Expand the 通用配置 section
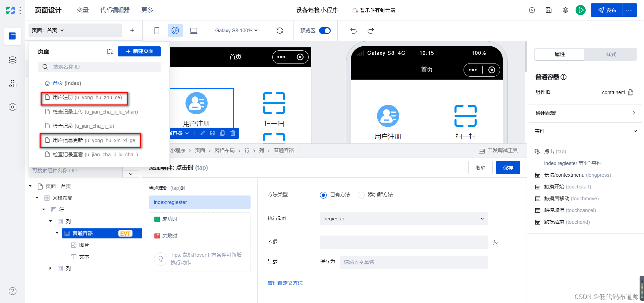 coord(585,113)
